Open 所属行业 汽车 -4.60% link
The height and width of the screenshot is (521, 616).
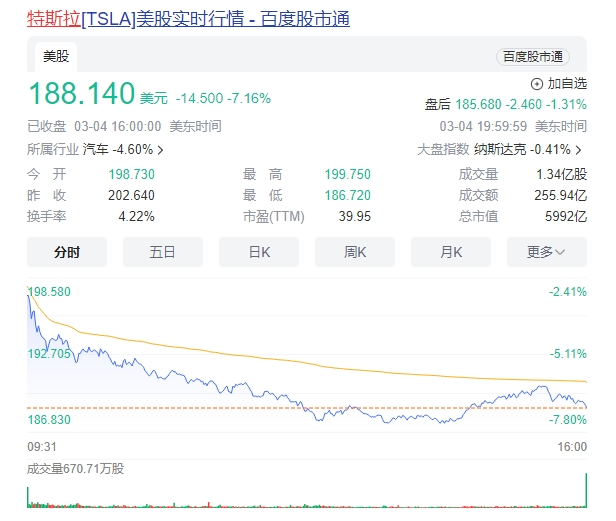coord(95,149)
